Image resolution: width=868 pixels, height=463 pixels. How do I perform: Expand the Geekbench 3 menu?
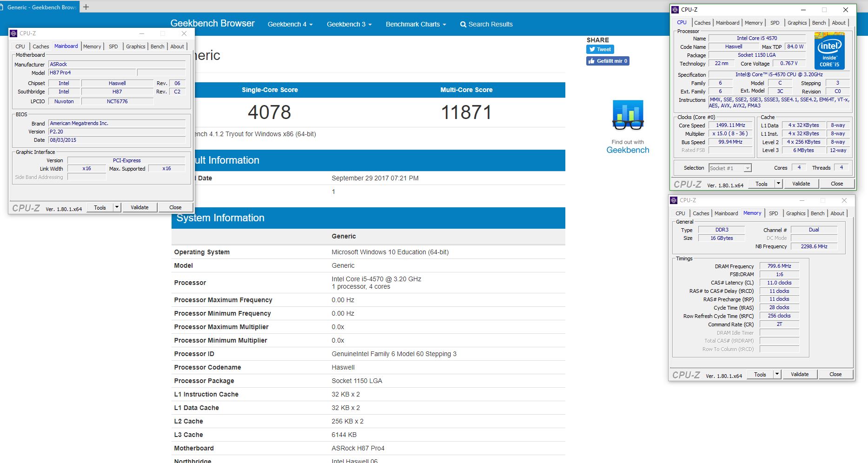[x=349, y=24]
